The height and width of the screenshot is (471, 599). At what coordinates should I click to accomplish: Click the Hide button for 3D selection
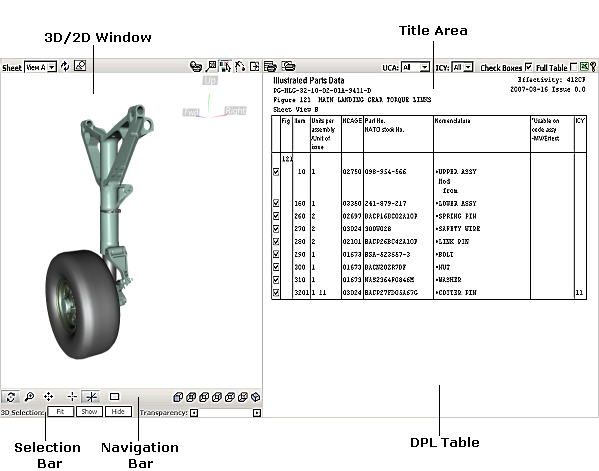tap(118, 412)
